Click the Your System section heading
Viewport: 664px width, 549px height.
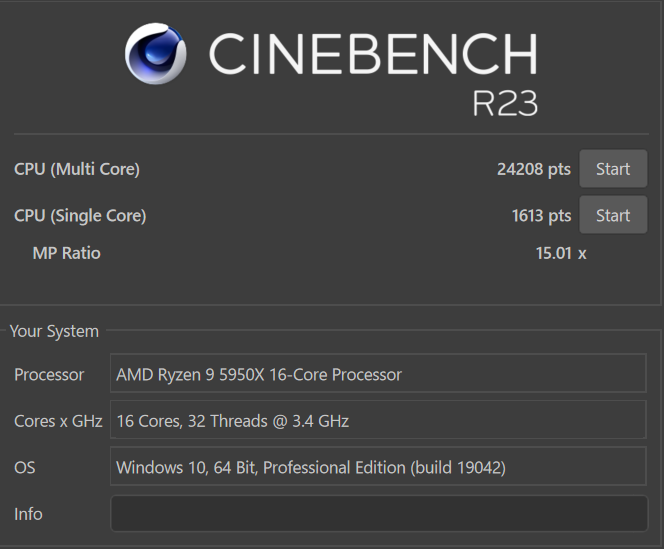point(54,331)
